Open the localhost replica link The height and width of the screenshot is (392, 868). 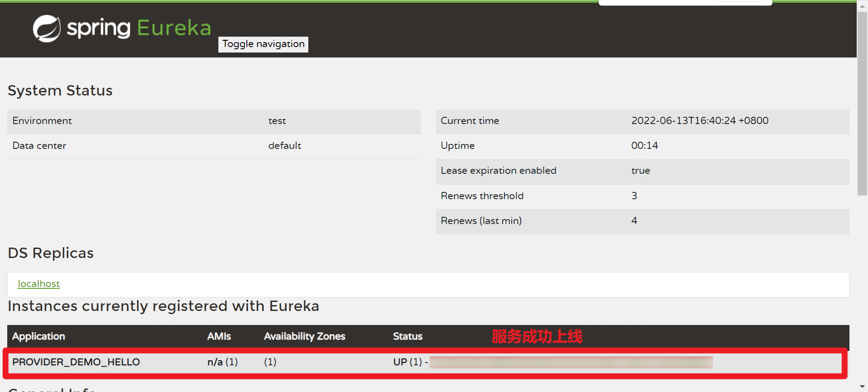pyautogui.click(x=39, y=284)
